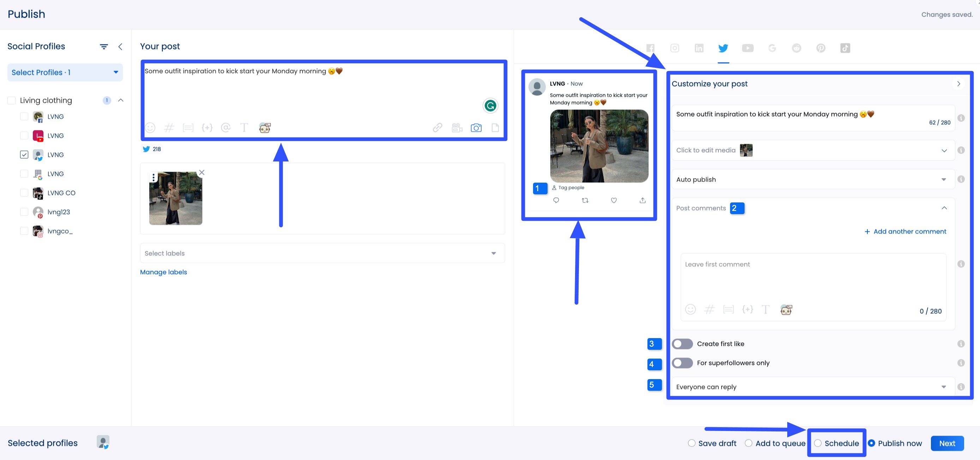Switch to the TikTok preview tab
The image size is (980, 460).
(x=845, y=48)
